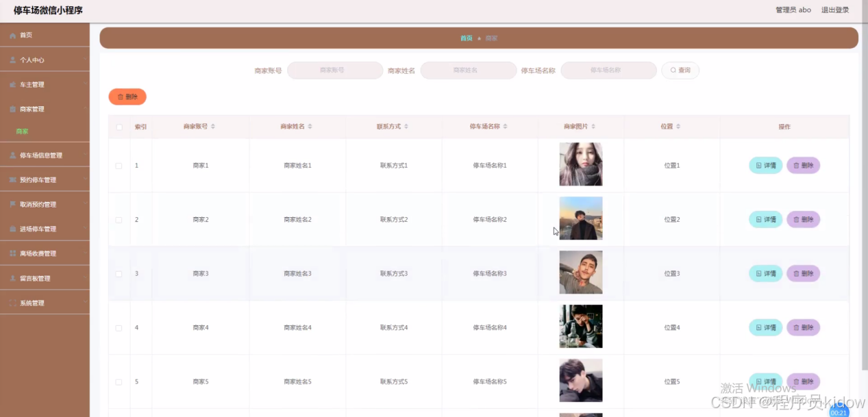Image resolution: width=868 pixels, height=417 pixels.
Task: Collapse the 商家管理 menu chevron
Action: tap(85, 109)
